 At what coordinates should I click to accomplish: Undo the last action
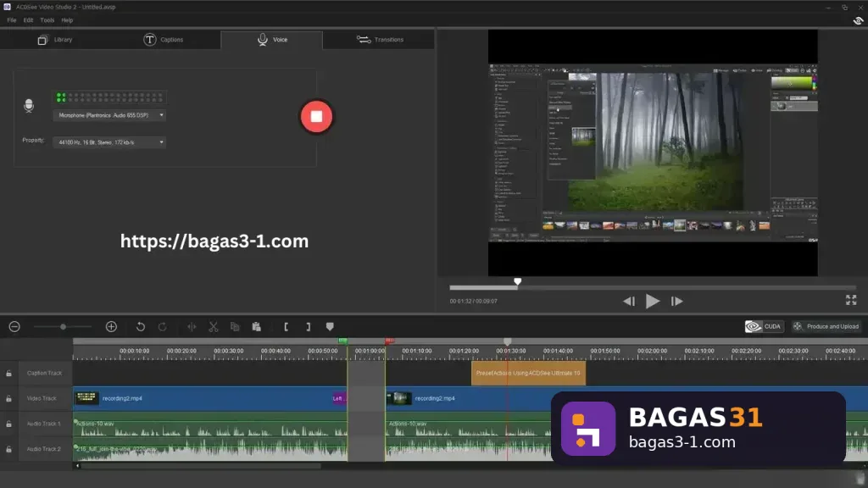pyautogui.click(x=141, y=326)
